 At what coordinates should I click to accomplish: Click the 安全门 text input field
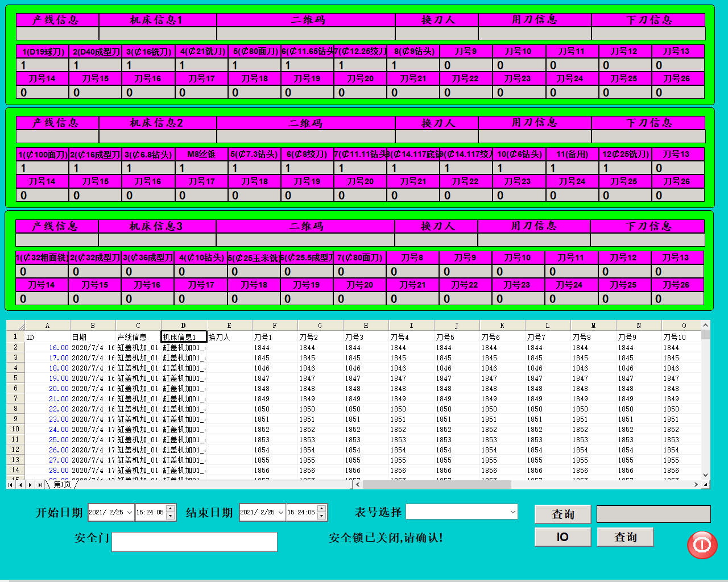[x=194, y=542]
